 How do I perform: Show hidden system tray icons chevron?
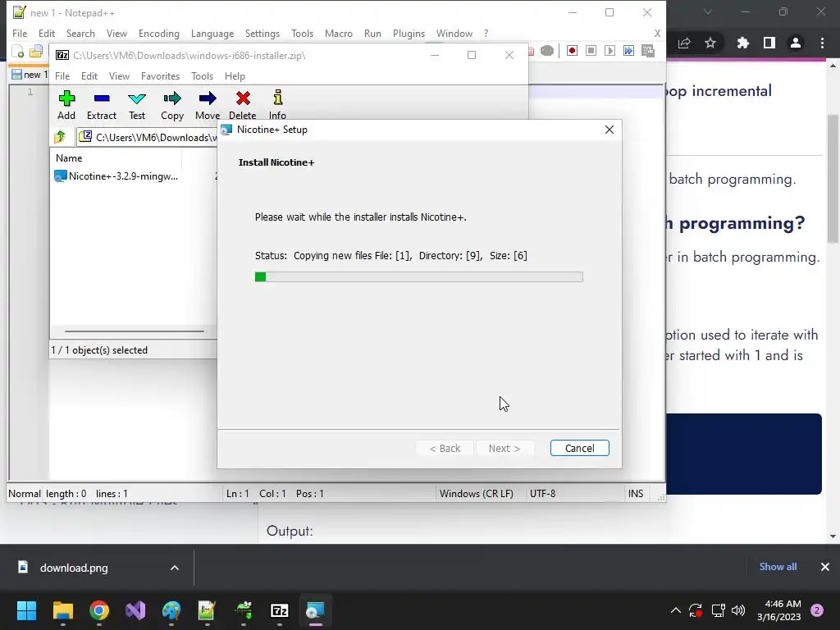(676, 610)
